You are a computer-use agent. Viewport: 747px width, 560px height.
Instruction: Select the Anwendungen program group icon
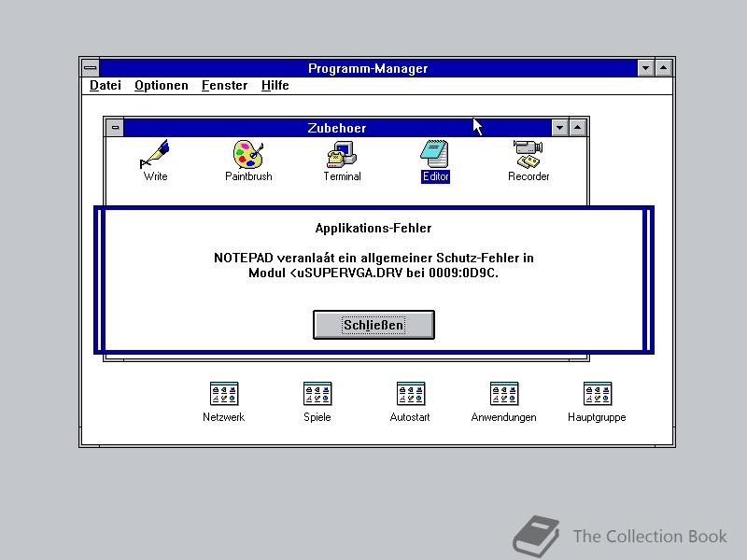click(504, 394)
